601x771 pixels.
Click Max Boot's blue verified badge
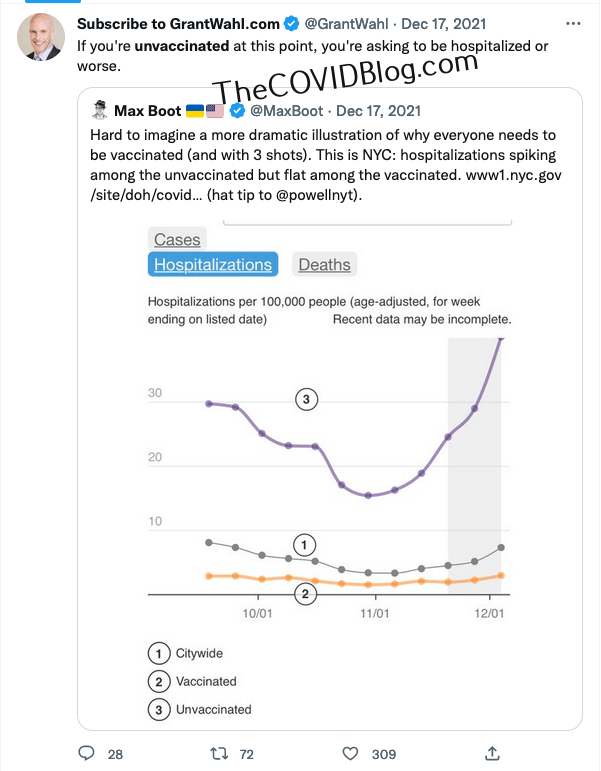point(238,110)
